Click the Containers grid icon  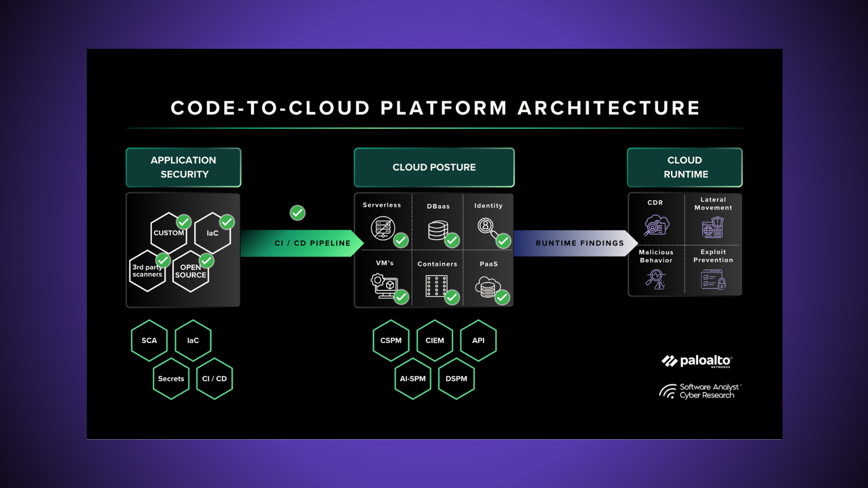pos(436,286)
